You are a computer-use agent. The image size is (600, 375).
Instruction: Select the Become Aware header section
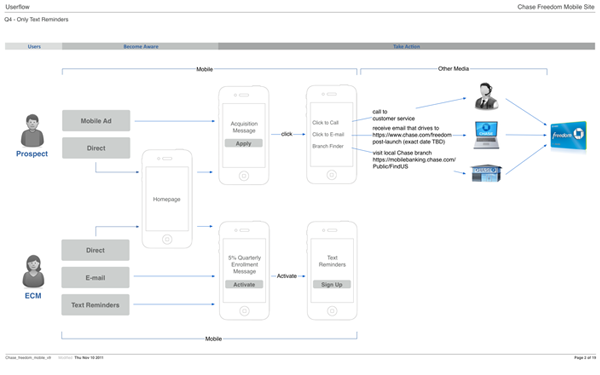point(140,46)
